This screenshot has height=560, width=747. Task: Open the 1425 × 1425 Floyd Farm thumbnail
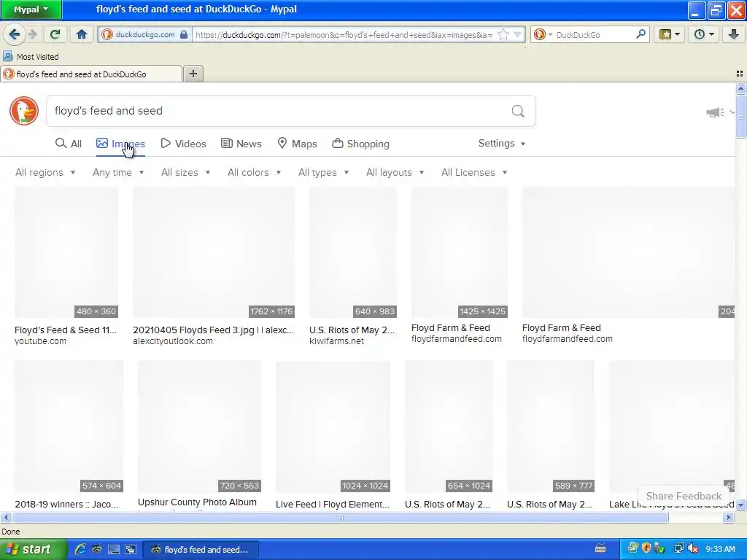(460, 252)
